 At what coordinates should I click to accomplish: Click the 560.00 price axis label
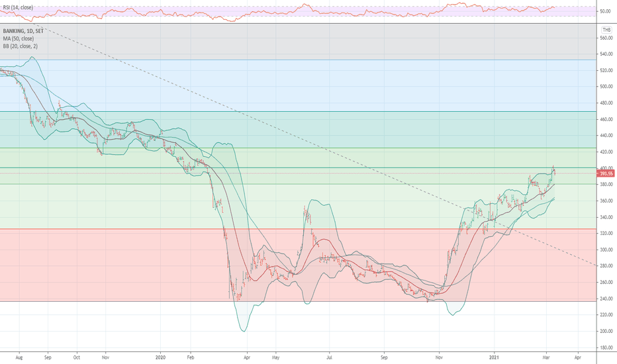click(606, 38)
